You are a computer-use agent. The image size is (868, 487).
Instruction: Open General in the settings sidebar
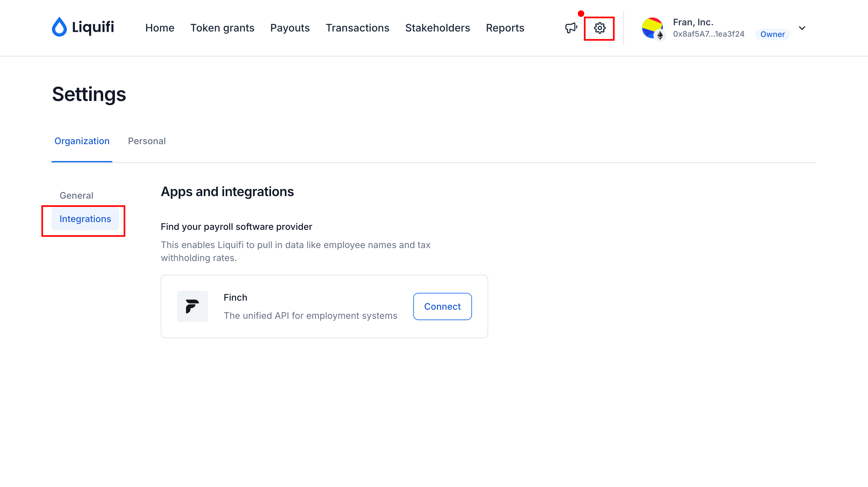pos(76,195)
